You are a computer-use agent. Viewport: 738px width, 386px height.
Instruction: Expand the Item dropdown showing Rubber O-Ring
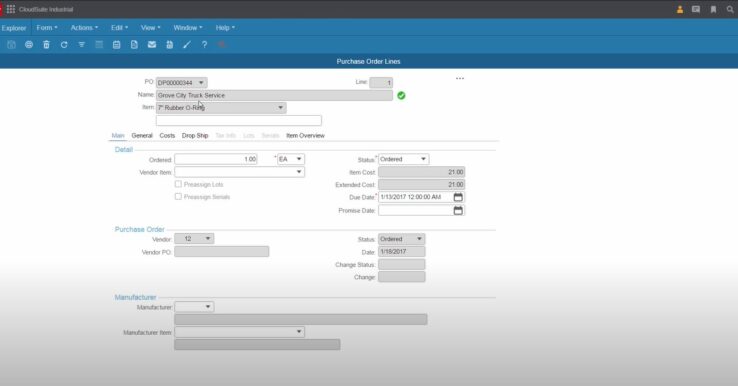(x=281, y=108)
